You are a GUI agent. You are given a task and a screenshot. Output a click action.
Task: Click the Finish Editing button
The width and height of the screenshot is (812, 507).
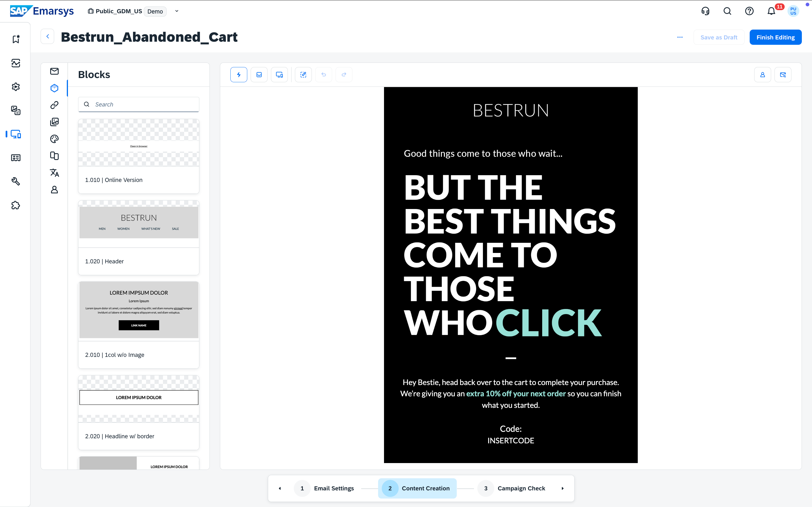point(775,37)
